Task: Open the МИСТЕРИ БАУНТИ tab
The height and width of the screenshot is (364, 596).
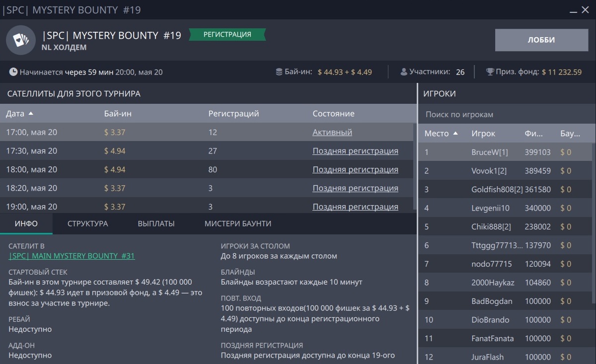Action: 237,223
